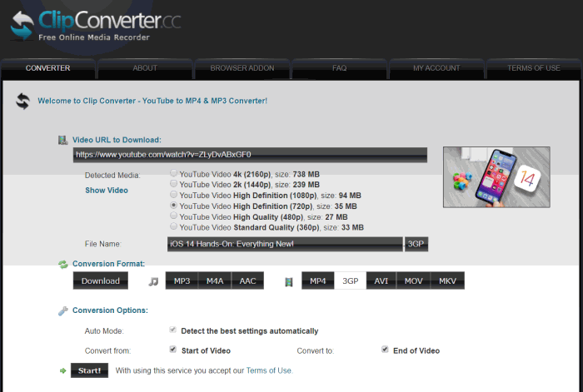
Task: Go to the FAQ tab
Action: tap(340, 68)
